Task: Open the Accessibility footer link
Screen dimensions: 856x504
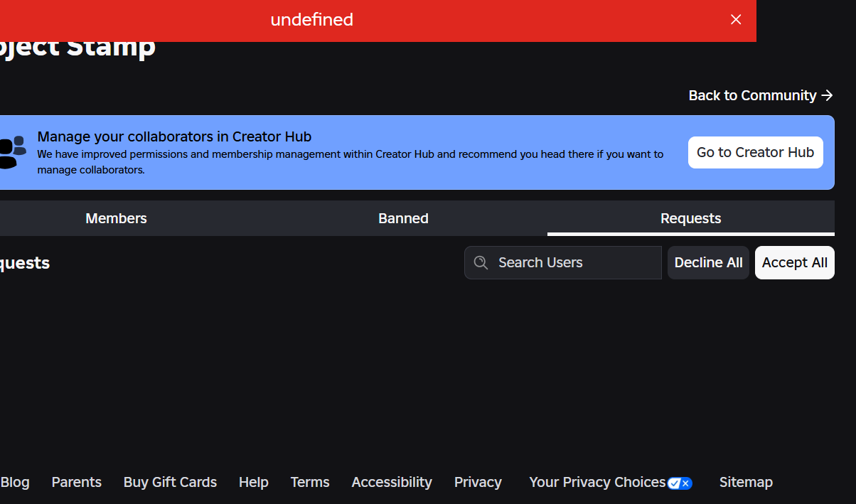Action: (x=392, y=482)
